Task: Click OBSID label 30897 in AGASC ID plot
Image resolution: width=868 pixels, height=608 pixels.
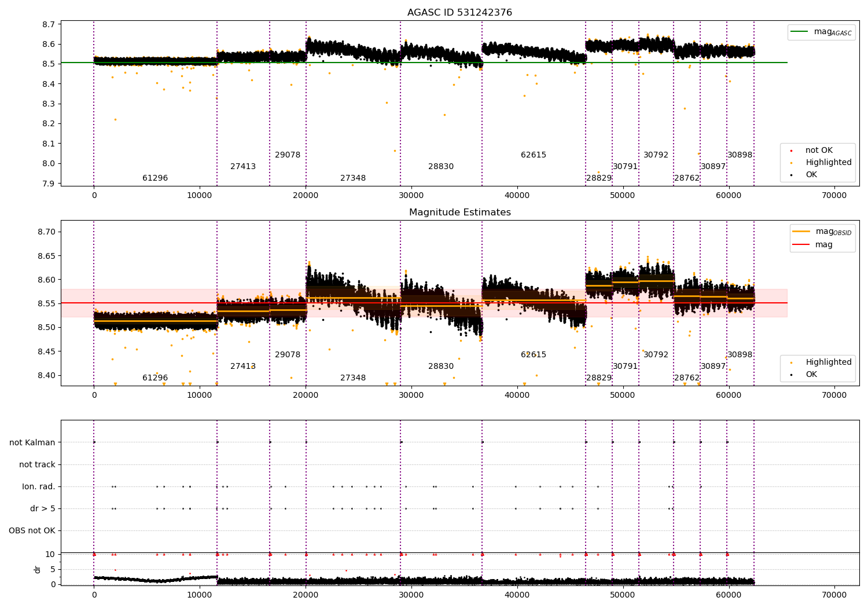Action: pyautogui.click(x=713, y=166)
